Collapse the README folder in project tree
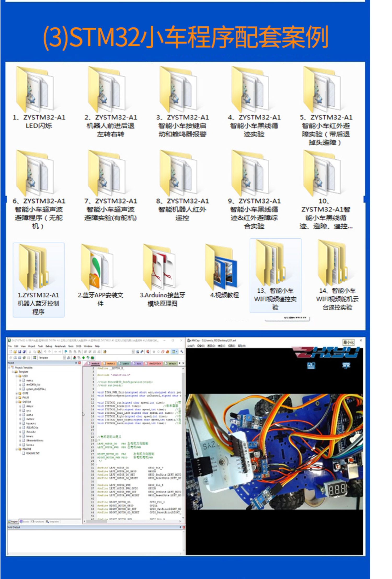The width and height of the screenshot is (392, 579). pyautogui.click(x=17, y=449)
